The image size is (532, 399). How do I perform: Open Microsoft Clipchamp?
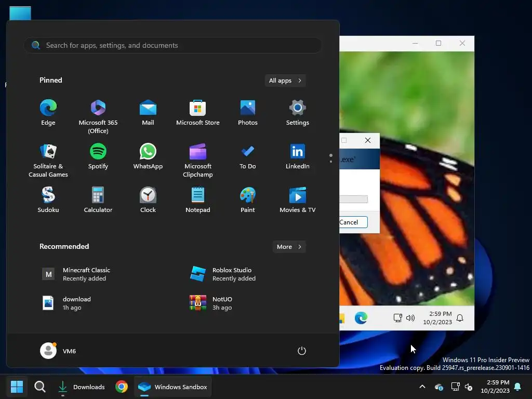click(198, 160)
